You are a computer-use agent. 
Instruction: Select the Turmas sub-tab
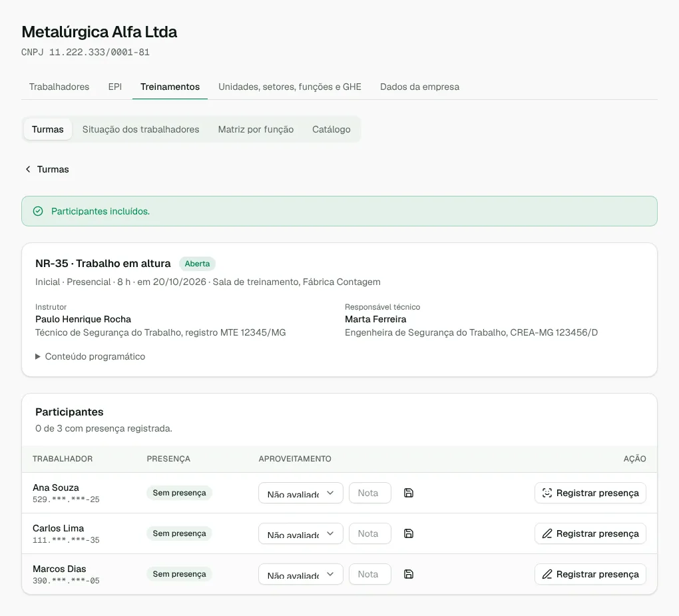(48, 129)
